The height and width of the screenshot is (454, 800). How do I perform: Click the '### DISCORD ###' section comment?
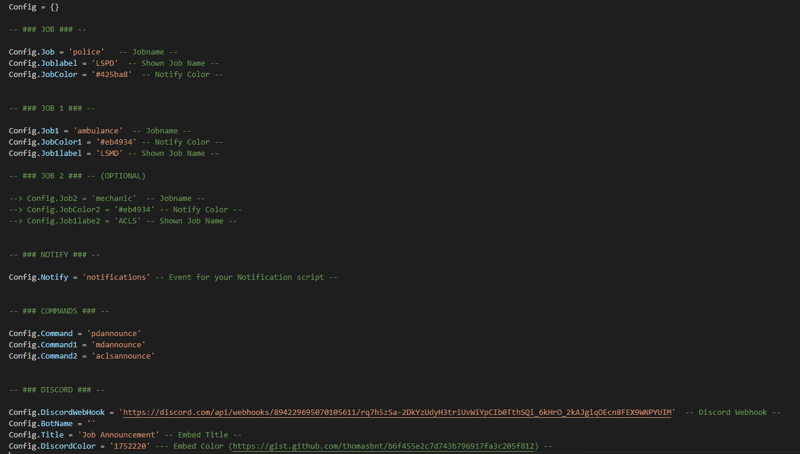[57, 390]
